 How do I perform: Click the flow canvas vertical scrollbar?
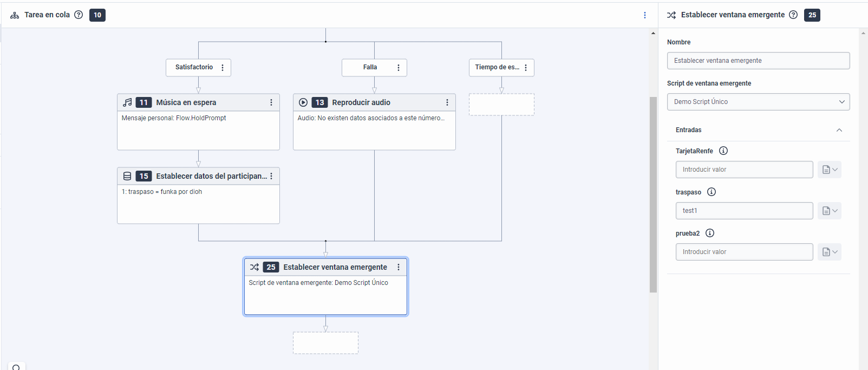point(653,194)
